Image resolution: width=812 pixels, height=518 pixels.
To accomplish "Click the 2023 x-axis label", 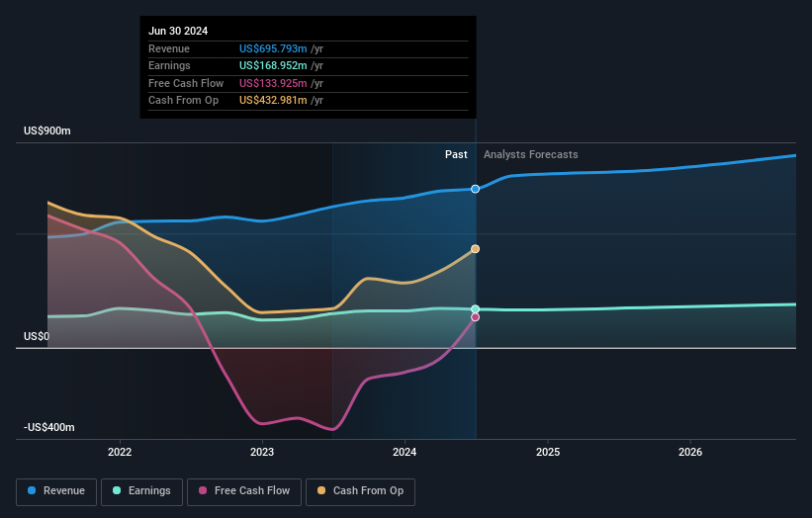I will (x=262, y=452).
